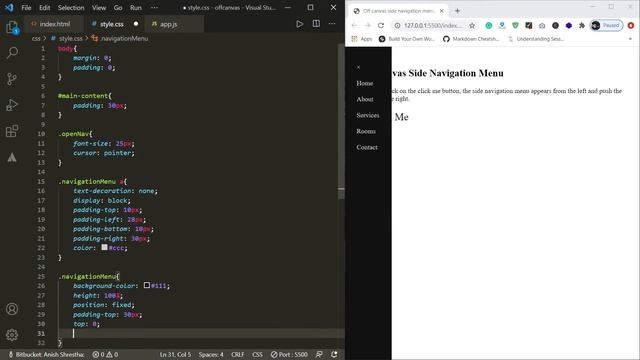
Task: Open the Apps bookmarks shortcut
Action: 362,39
